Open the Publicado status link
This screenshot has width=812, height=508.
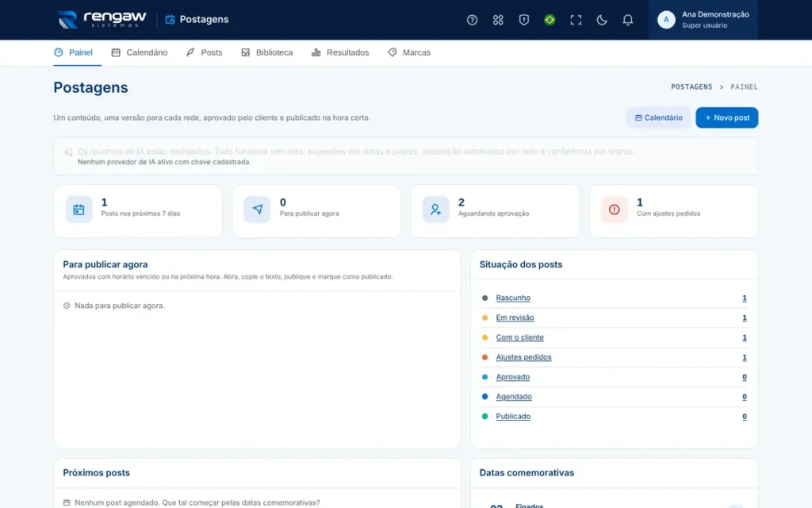pos(513,416)
